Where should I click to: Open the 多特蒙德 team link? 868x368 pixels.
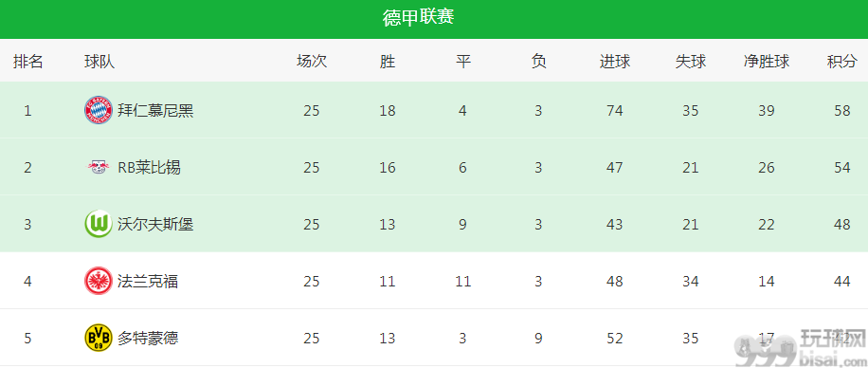(x=148, y=338)
